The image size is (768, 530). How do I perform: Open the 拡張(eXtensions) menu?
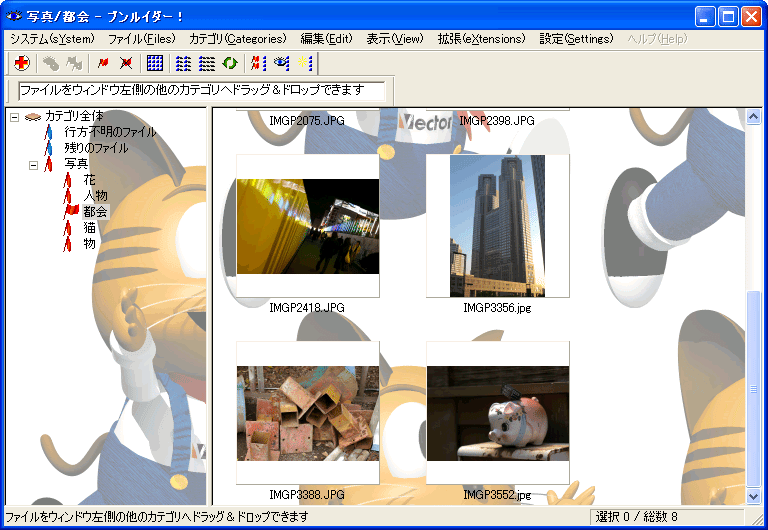pos(481,39)
